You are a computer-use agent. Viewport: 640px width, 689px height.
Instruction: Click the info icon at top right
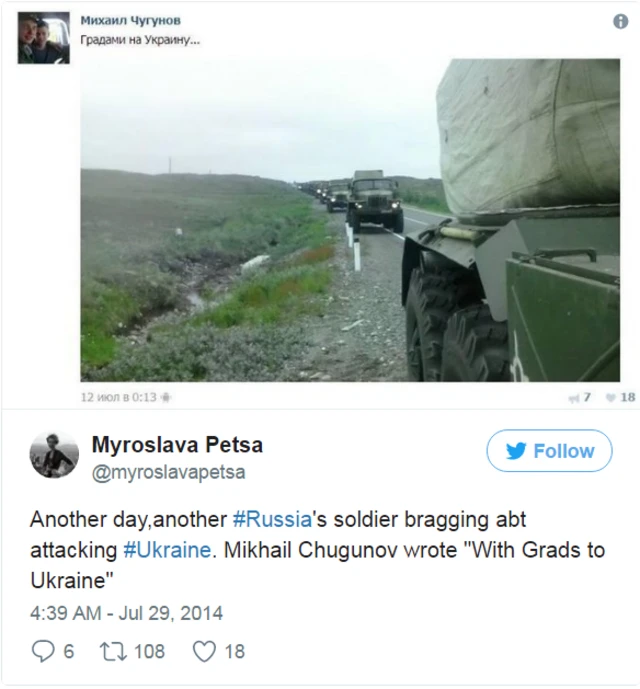(620, 22)
